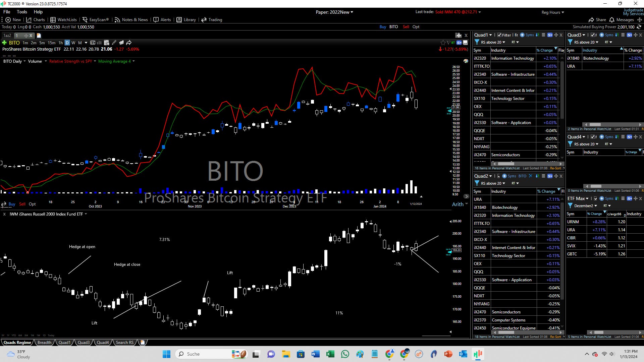Viewport: 644px width, 362px height.
Task: Open the Relative Strength vs SPY dropdown
Action: click(95, 61)
